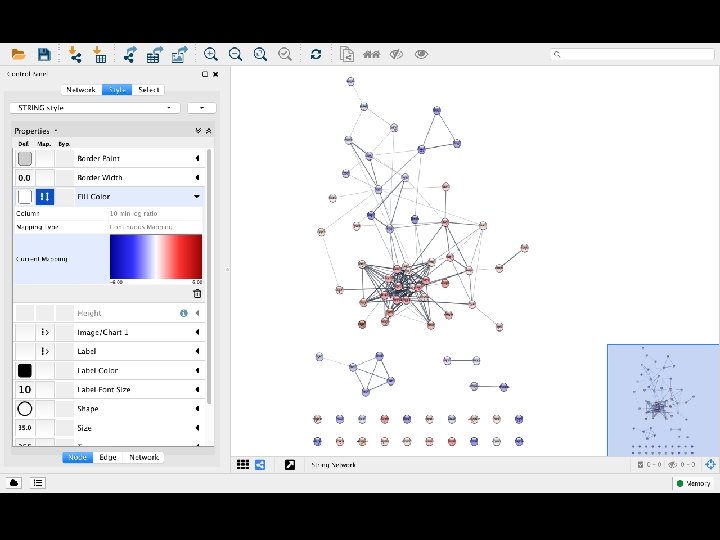
Task: Expand the Border Paint property arrow
Action: pos(197,158)
